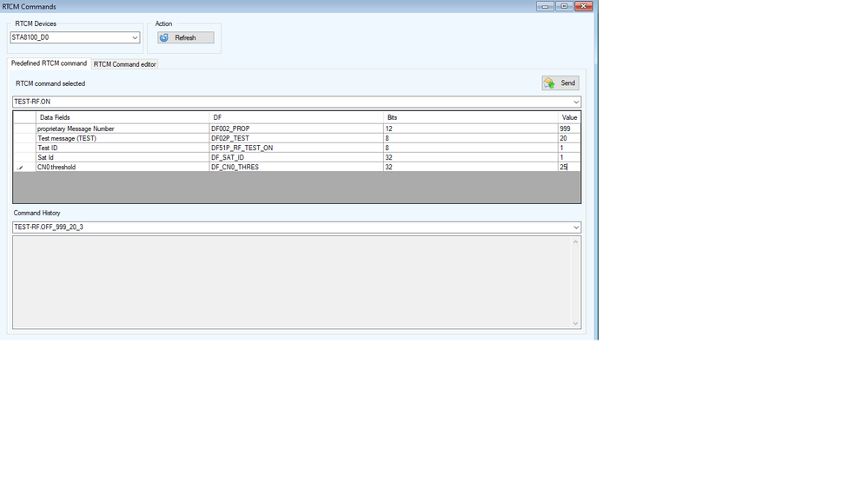
Task: Minimize the RTCM Commands window
Action: click(545, 6)
